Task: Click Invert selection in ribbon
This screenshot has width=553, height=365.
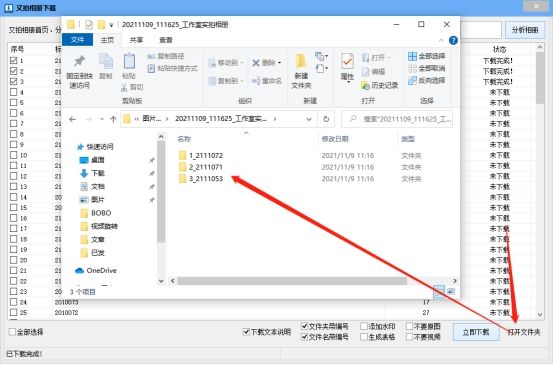Action: point(426,80)
